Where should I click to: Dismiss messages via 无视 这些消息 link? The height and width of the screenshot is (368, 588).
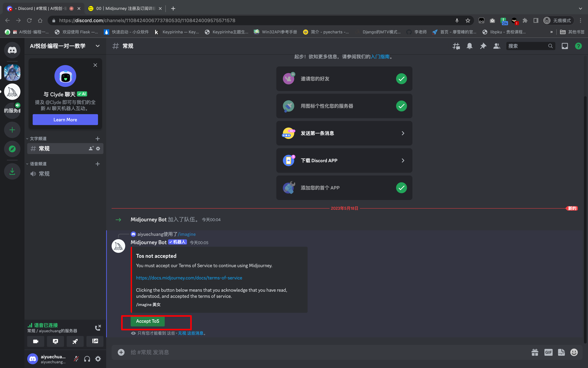191,333
